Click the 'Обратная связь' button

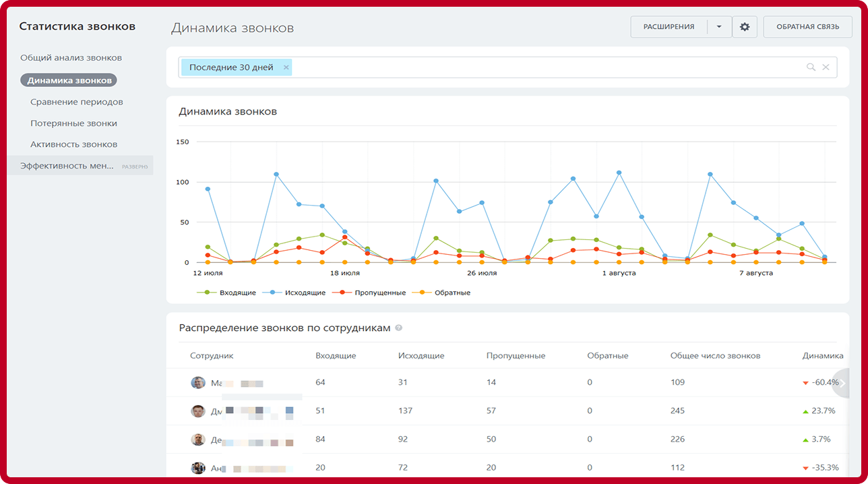[807, 27]
